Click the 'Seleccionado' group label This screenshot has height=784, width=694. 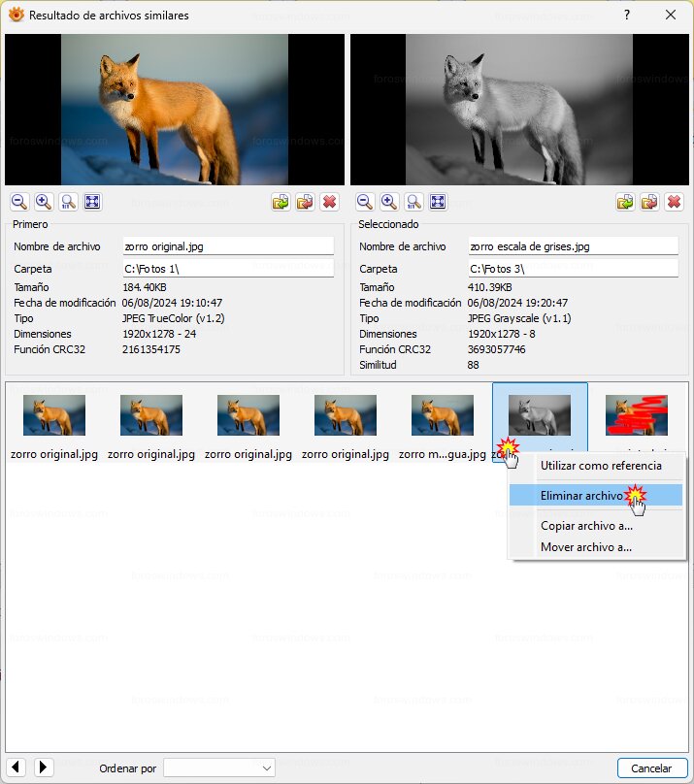click(x=388, y=224)
